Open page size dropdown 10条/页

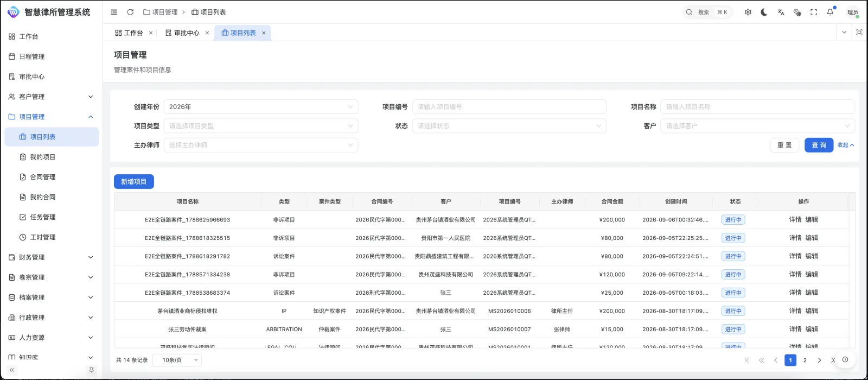pos(177,360)
